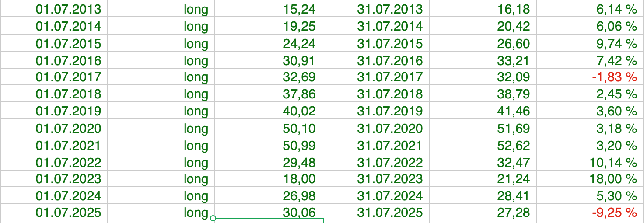This screenshot has height=223, width=644.
Task: Click the red -1,83 % return cell
Action: tap(614, 77)
